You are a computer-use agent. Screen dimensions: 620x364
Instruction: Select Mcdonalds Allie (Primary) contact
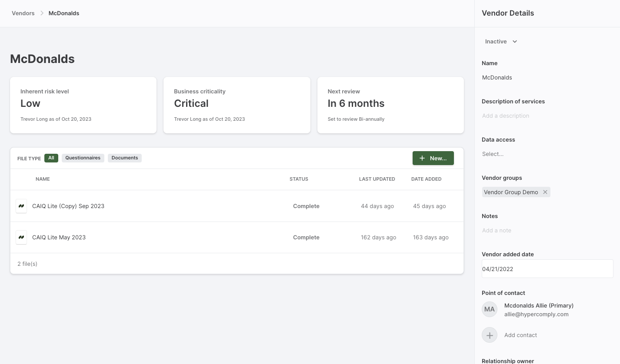(x=539, y=305)
